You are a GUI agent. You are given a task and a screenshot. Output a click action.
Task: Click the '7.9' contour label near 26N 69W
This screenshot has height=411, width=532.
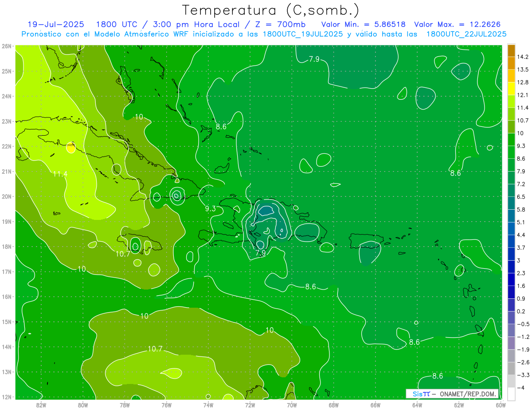click(x=314, y=59)
